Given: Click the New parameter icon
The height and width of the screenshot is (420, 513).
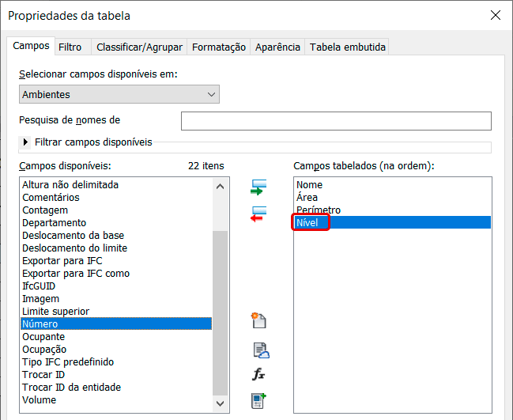Looking at the screenshot, I should 258,320.
